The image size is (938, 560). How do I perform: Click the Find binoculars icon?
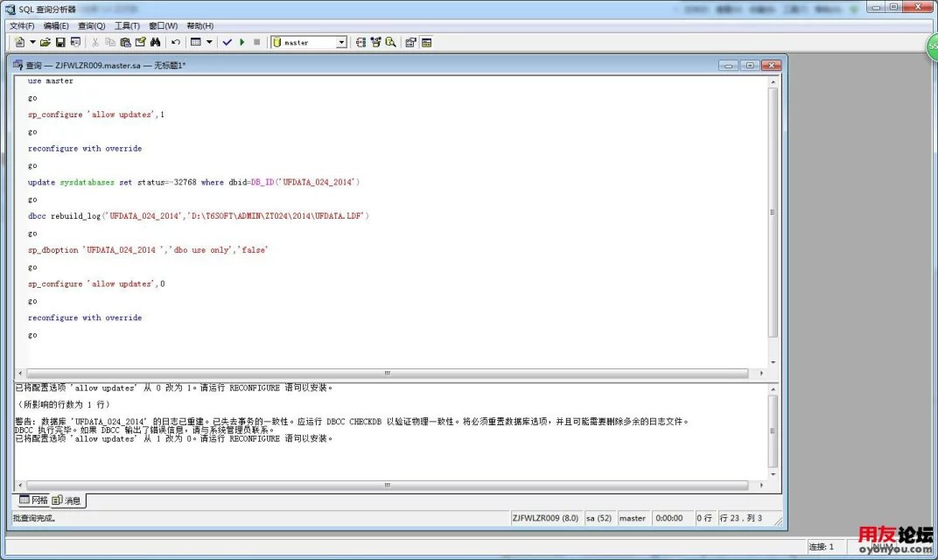pyautogui.click(x=155, y=42)
